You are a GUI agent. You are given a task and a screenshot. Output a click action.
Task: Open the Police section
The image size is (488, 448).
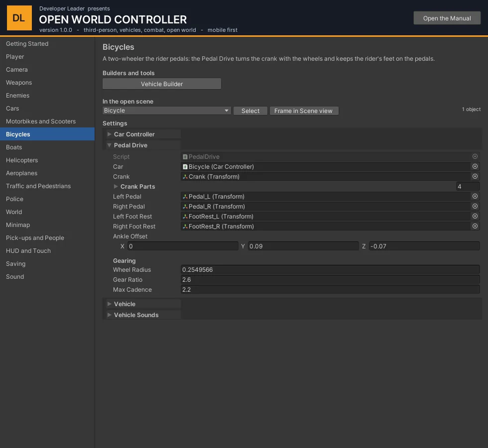(x=47, y=199)
